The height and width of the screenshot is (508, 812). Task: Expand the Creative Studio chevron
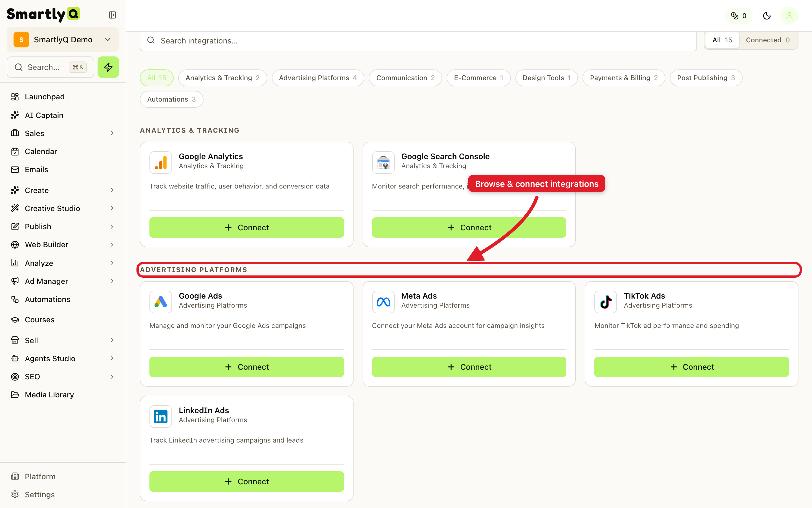click(112, 208)
